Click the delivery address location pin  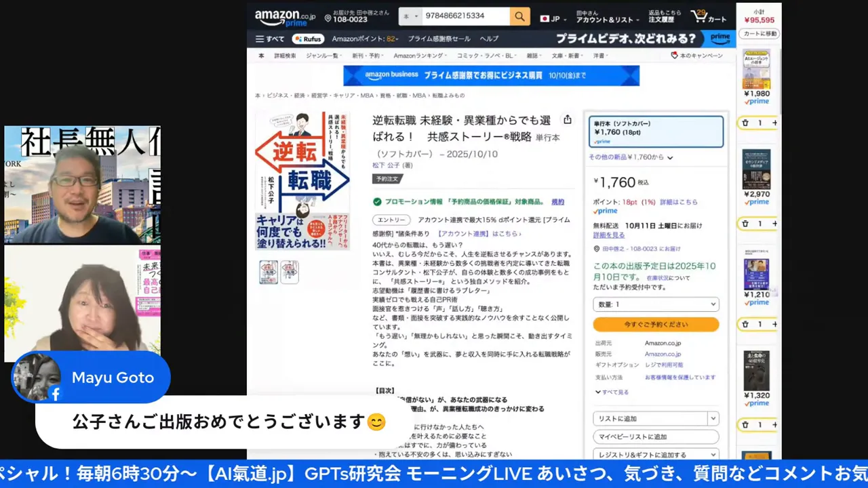coord(328,18)
